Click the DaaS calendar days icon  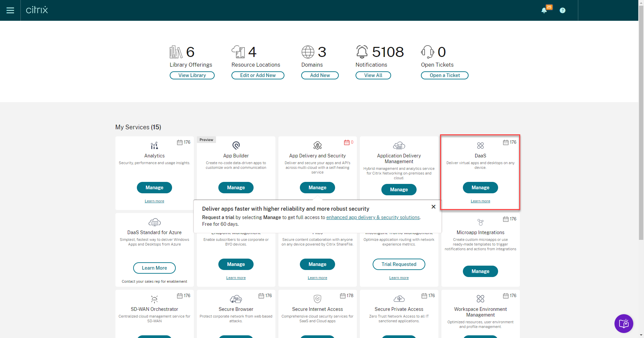506,142
